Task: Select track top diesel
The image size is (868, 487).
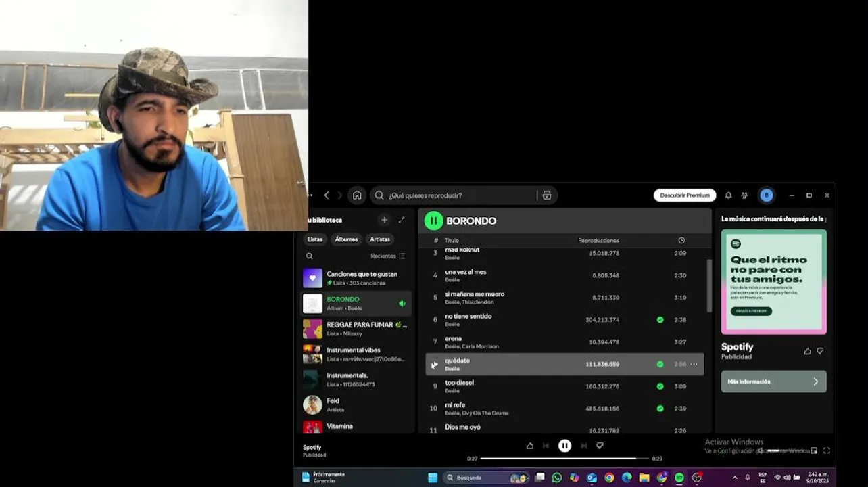Action: pos(564,386)
